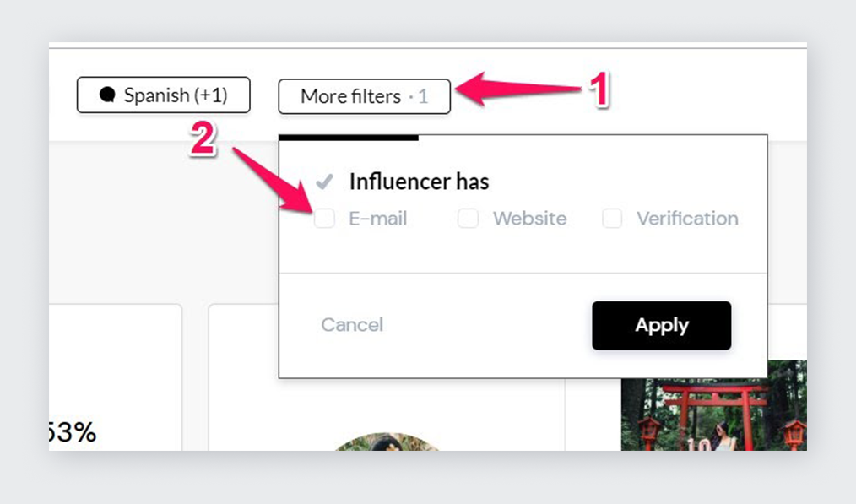Expand the More filters dropdown
Viewport: 856px width, 504px height.
coord(364,96)
